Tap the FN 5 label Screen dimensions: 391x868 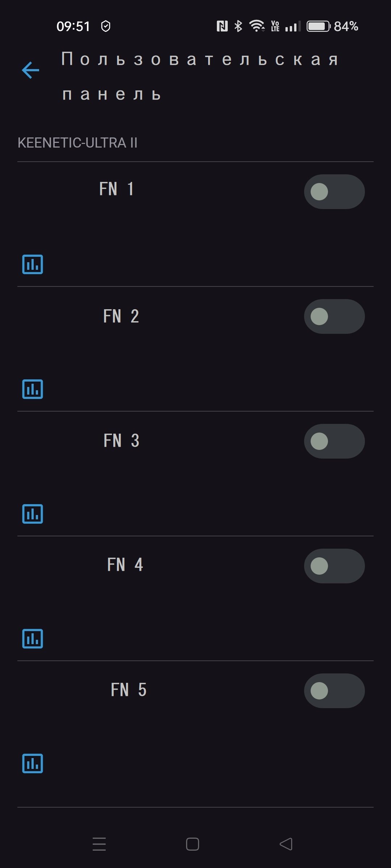pyautogui.click(x=129, y=690)
